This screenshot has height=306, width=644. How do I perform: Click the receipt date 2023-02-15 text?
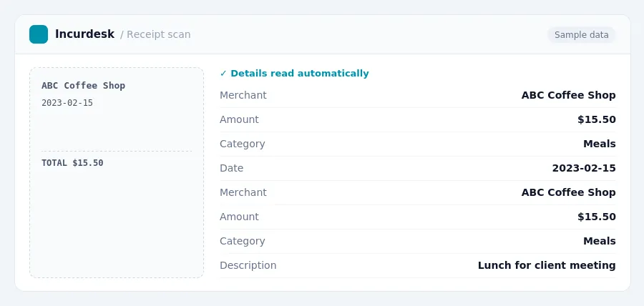click(x=67, y=103)
